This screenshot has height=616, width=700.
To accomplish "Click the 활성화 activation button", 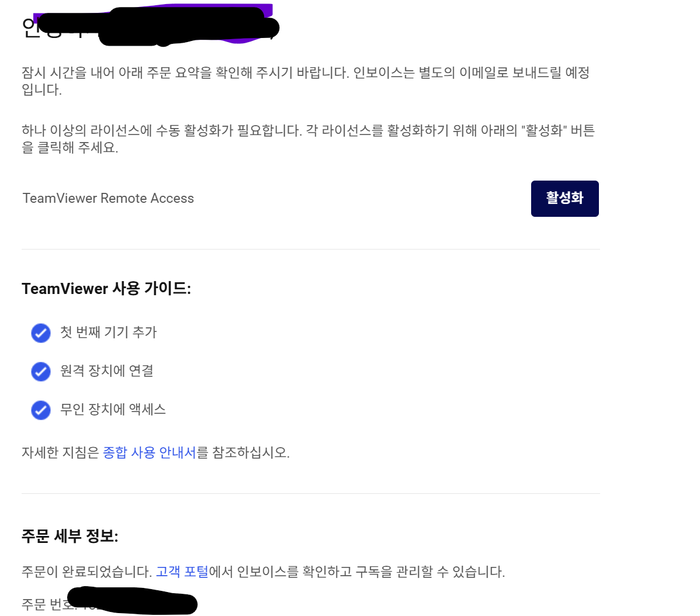I will click(564, 199).
